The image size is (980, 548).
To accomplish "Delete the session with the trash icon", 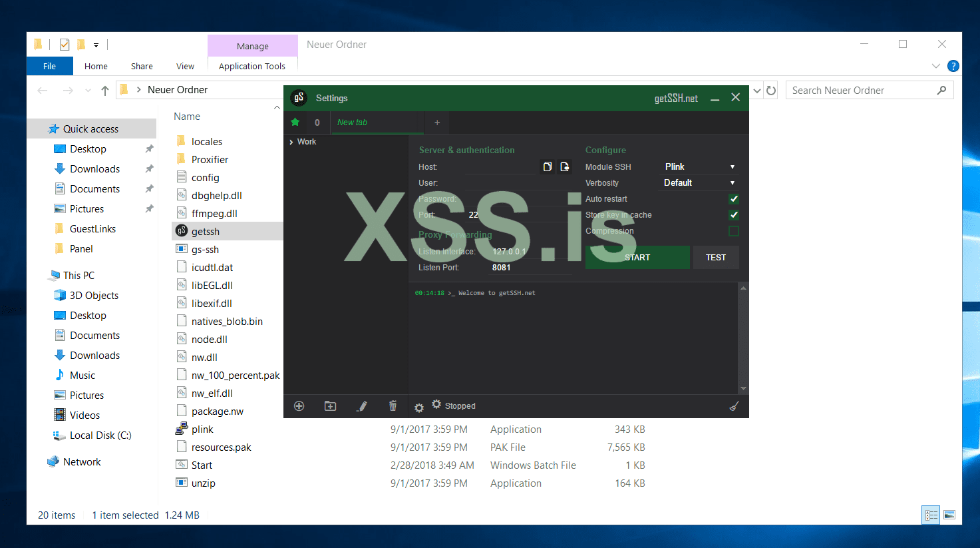I will [x=393, y=406].
